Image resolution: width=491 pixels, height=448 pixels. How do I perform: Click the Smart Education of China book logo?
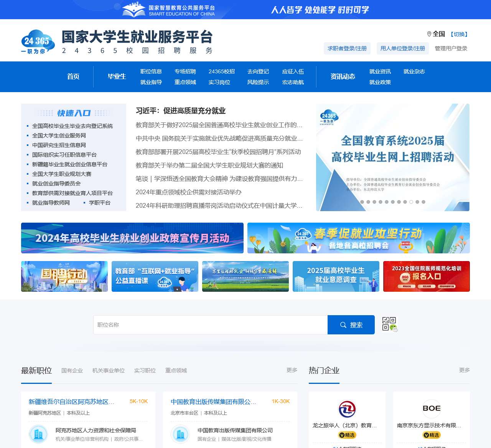coord(134,10)
